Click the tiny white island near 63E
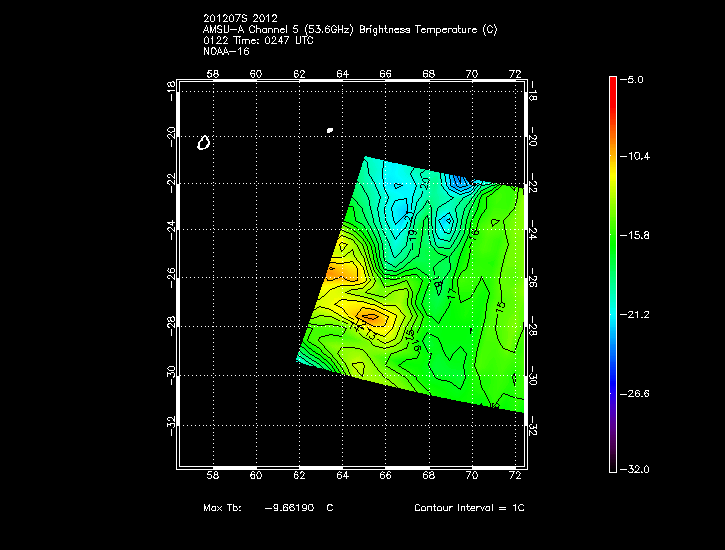Screen dimensions: 725x550 [x=329, y=129]
